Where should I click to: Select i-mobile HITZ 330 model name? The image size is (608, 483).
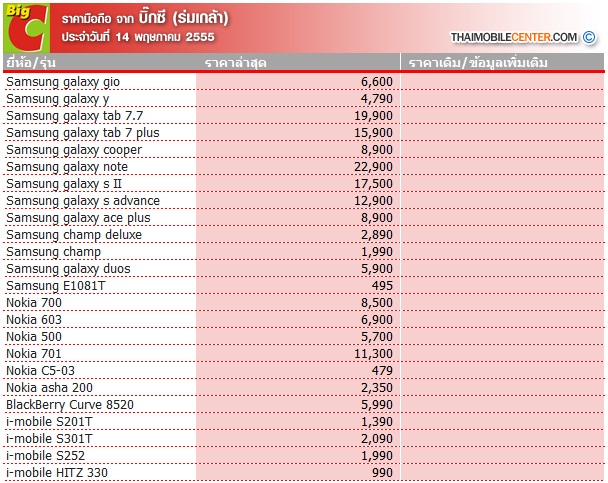click(57, 473)
